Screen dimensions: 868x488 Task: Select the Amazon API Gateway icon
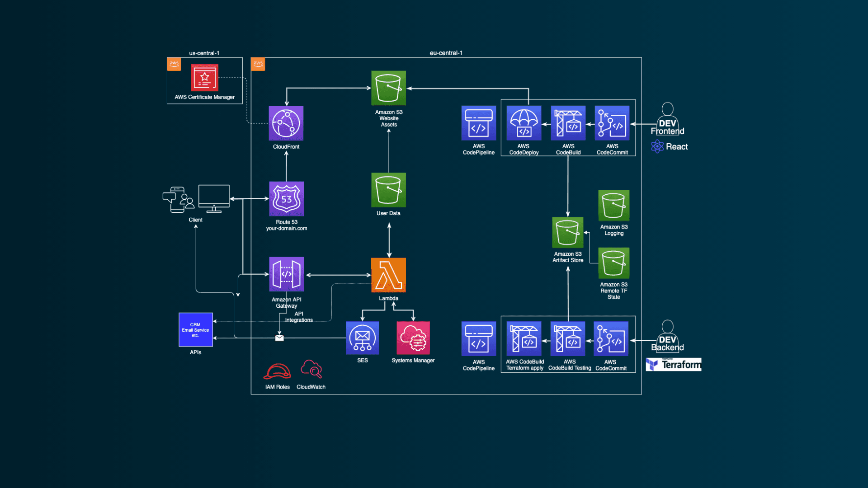point(286,274)
